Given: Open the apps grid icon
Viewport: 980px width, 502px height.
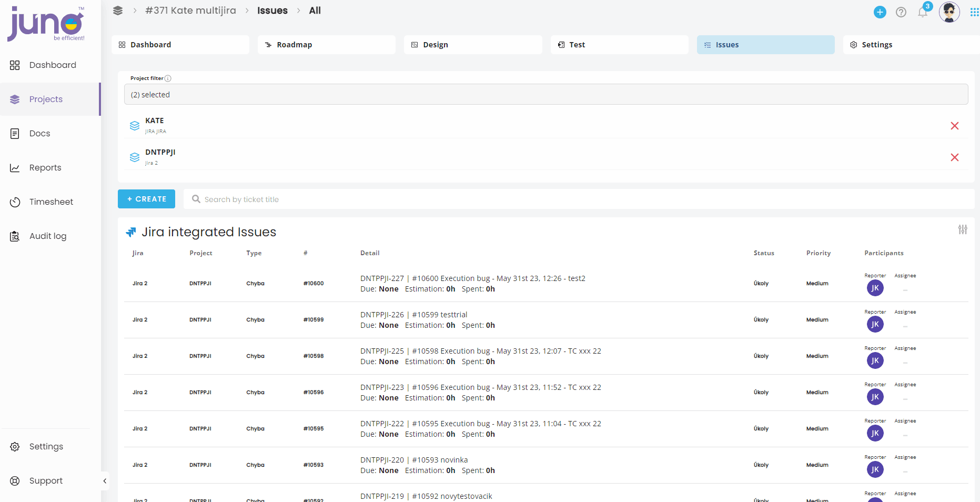Looking at the screenshot, I should click(974, 12).
